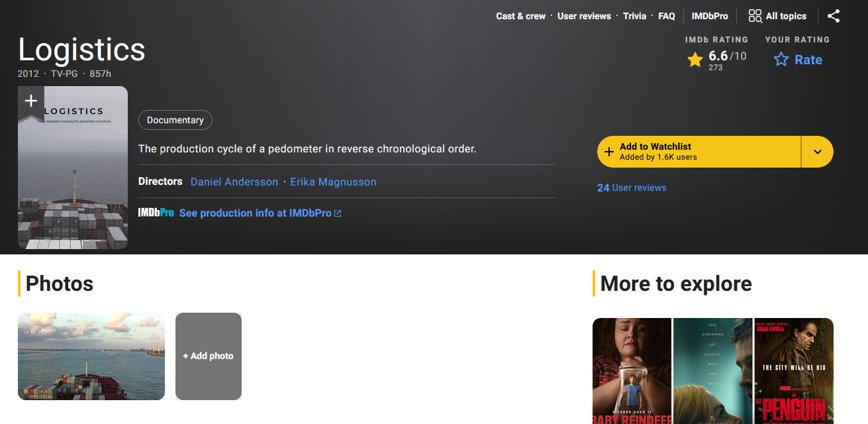Click the IMDbPro logo beside production info

click(x=156, y=213)
